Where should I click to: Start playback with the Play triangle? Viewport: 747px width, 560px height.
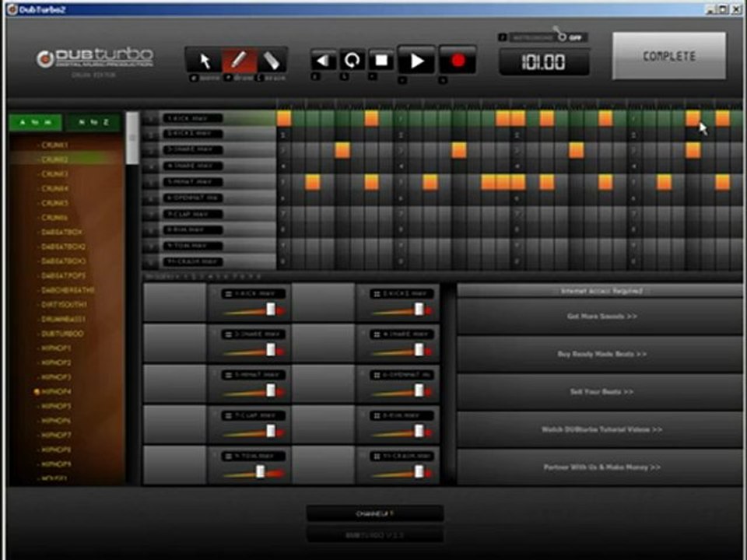pyautogui.click(x=416, y=61)
